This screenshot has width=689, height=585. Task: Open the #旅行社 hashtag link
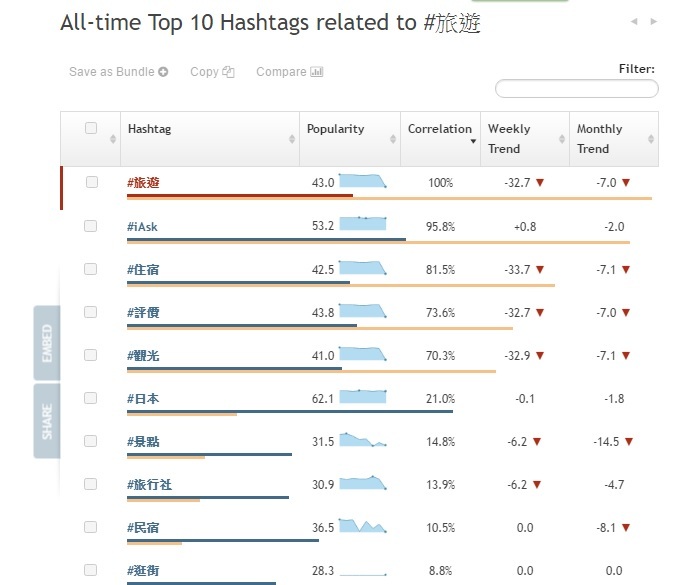click(x=149, y=484)
